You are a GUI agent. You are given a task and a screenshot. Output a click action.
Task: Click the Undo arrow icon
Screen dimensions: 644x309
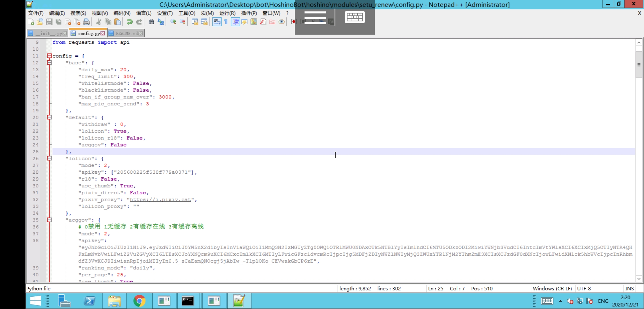click(129, 22)
